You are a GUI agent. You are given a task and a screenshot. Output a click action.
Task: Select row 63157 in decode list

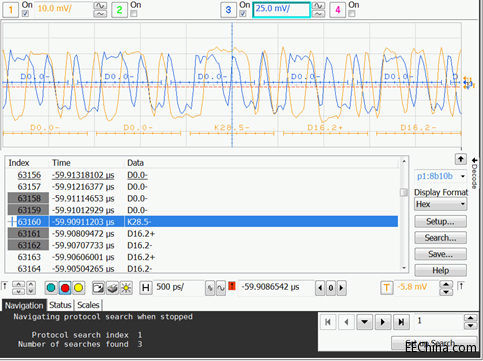coord(203,187)
